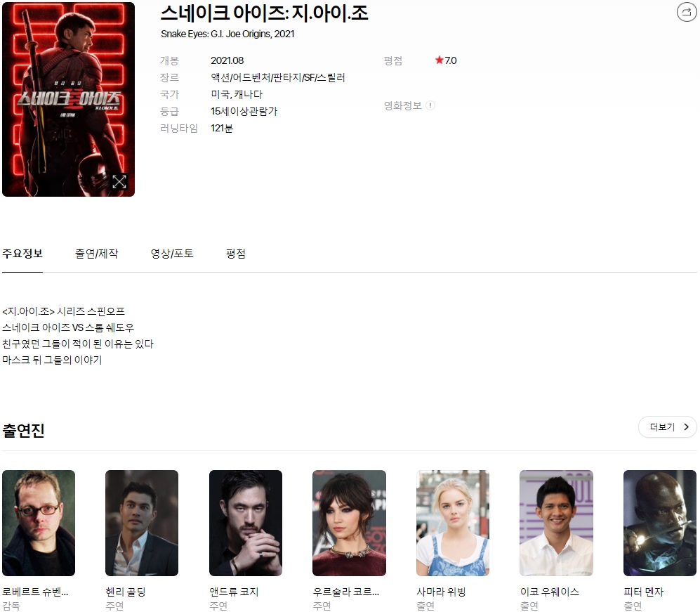Switch to the 출연/제작 tab
Viewport: 700px width, 612px height.
(97, 254)
